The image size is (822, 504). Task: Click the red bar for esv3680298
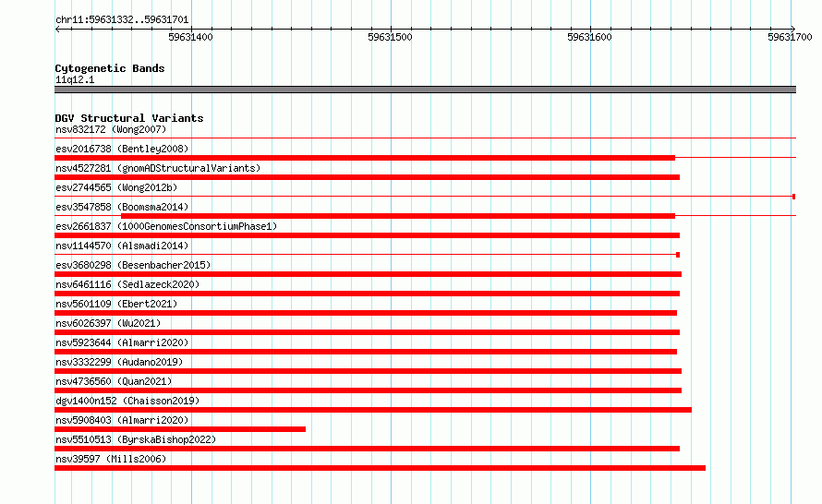click(368, 274)
